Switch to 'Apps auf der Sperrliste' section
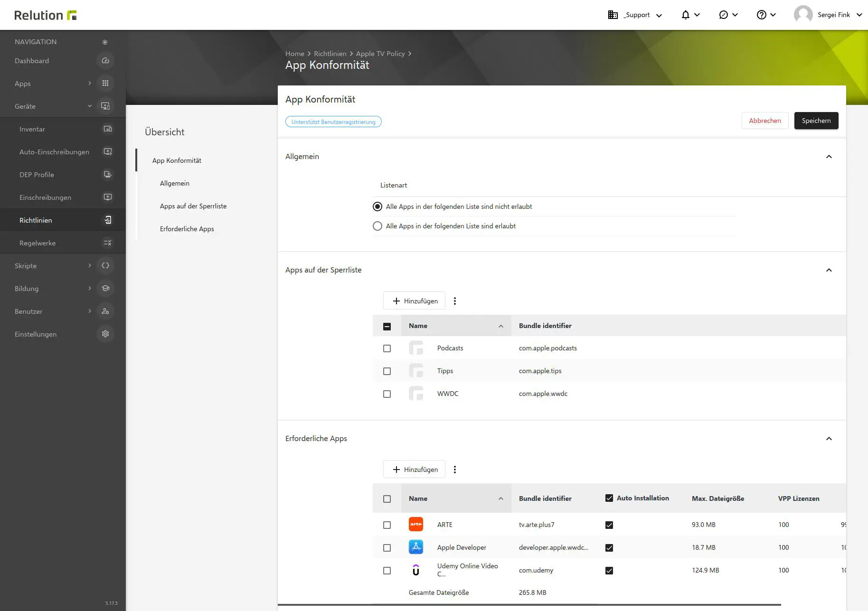 pyautogui.click(x=193, y=206)
